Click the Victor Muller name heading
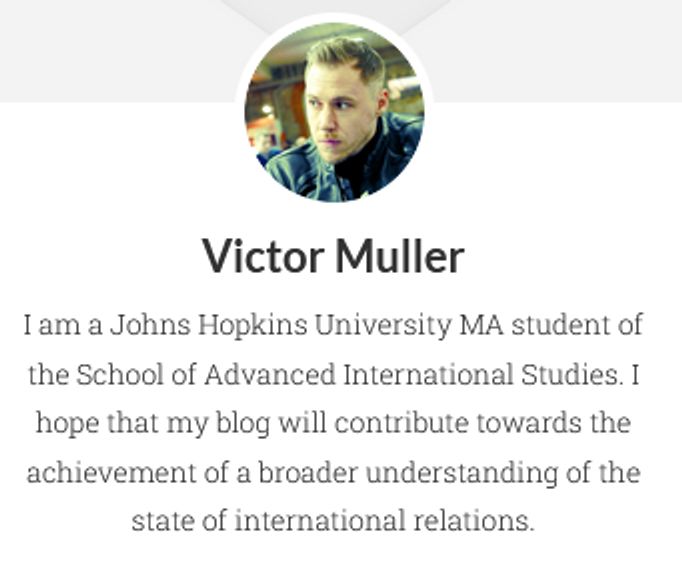682x566 pixels. click(x=333, y=256)
